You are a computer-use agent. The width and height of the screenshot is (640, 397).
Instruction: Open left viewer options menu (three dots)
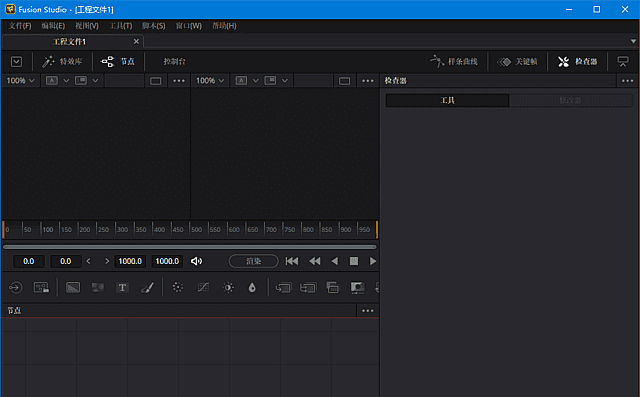[179, 81]
